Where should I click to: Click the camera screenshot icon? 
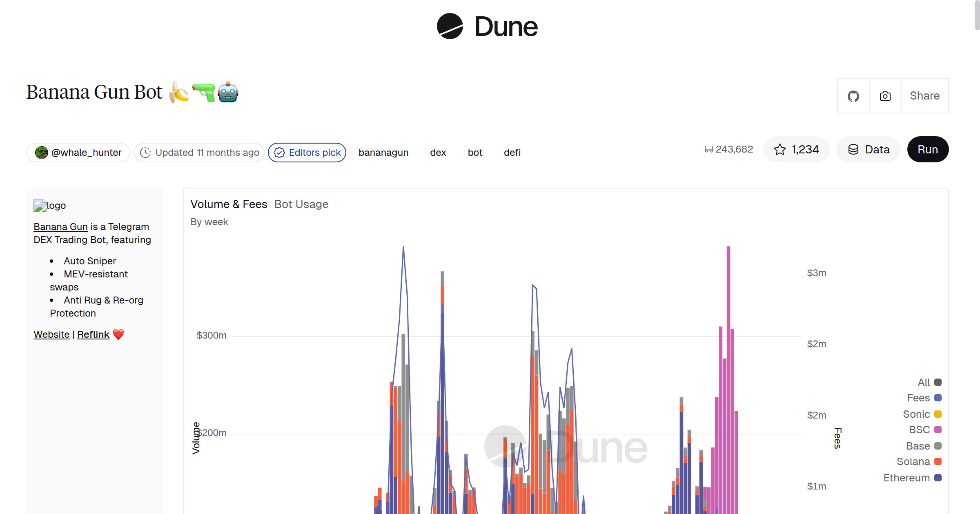tap(885, 96)
